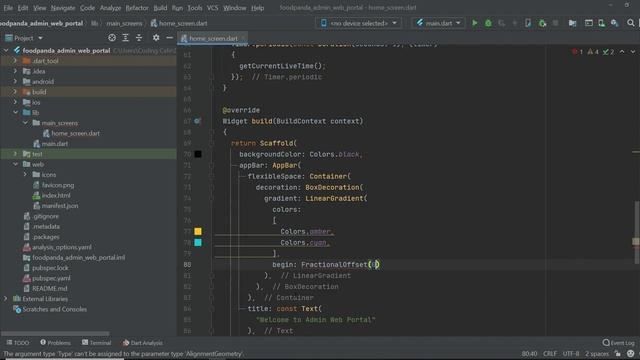
Task: Open the TODO tool window
Action: (18, 343)
